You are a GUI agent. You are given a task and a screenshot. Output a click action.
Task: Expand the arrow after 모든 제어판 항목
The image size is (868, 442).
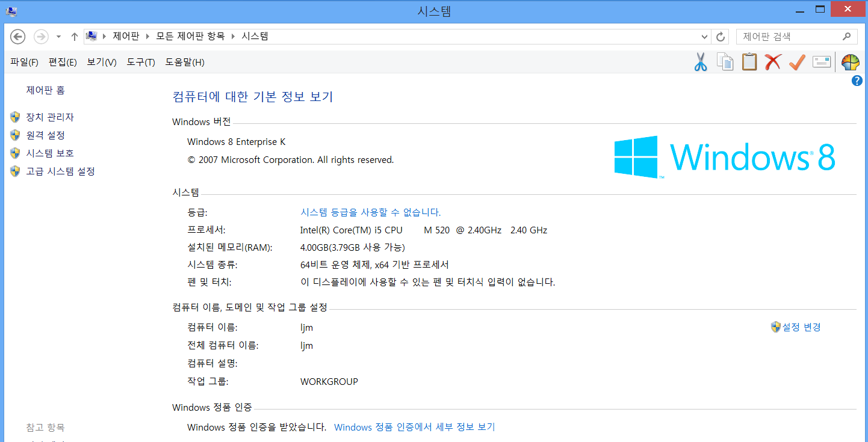232,37
